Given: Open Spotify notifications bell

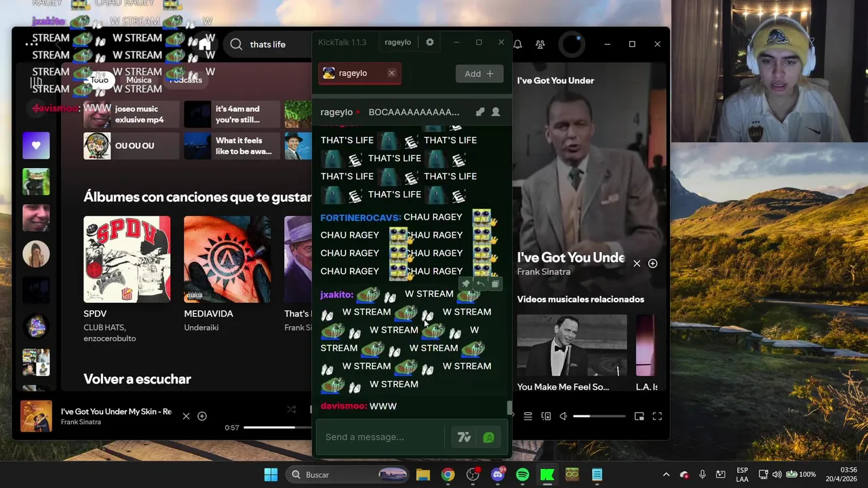Looking at the screenshot, I should click(x=517, y=44).
